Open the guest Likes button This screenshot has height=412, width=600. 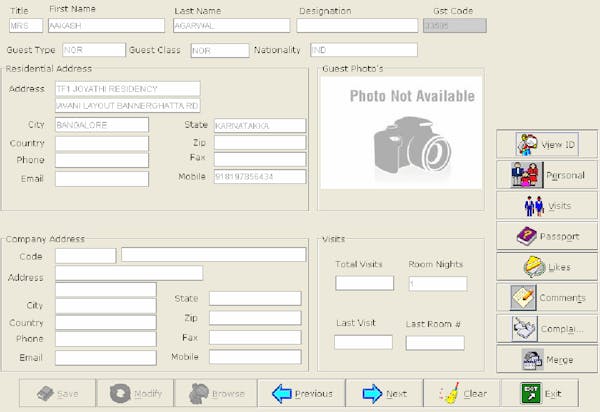tap(547, 267)
